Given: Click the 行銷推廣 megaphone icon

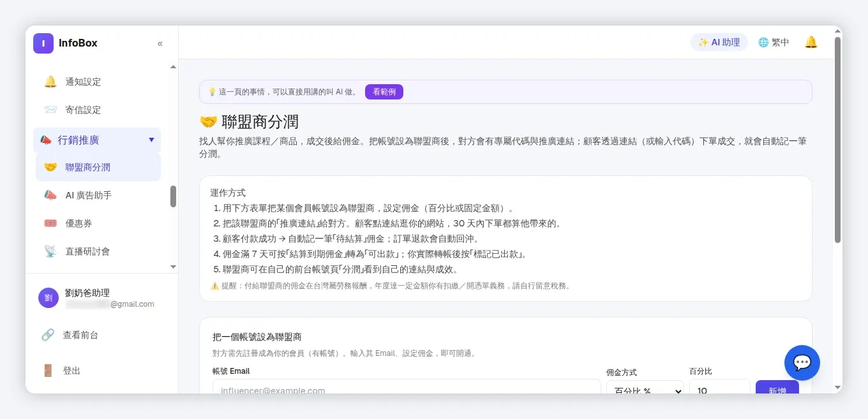Looking at the screenshot, I should pos(46,140).
